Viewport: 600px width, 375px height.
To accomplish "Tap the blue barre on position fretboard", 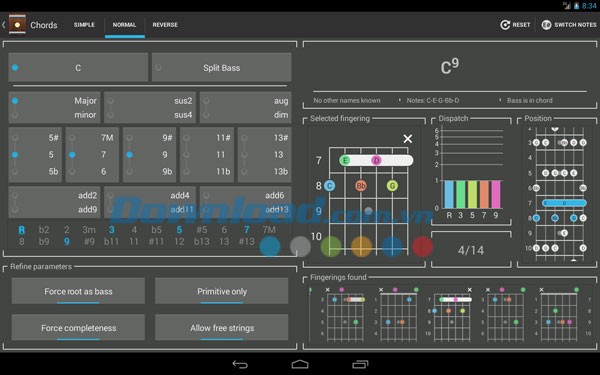I will 564,203.
